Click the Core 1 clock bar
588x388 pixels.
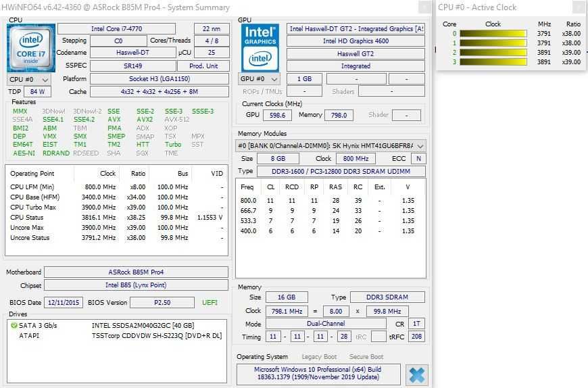pyautogui.click(x=493, y=43)
